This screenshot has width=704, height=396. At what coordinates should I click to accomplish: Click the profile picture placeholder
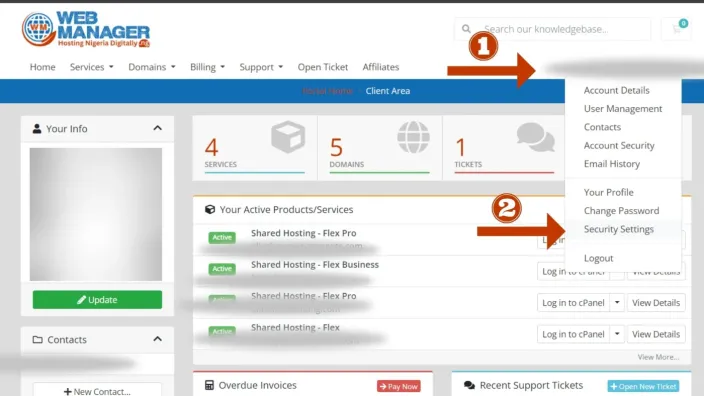click(96, 215)
